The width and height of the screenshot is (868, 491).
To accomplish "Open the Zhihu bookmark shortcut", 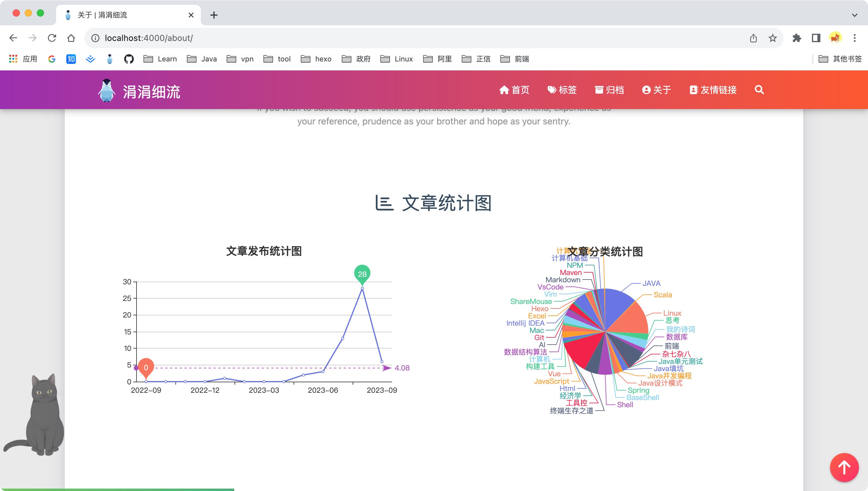I will coord(71,59).
